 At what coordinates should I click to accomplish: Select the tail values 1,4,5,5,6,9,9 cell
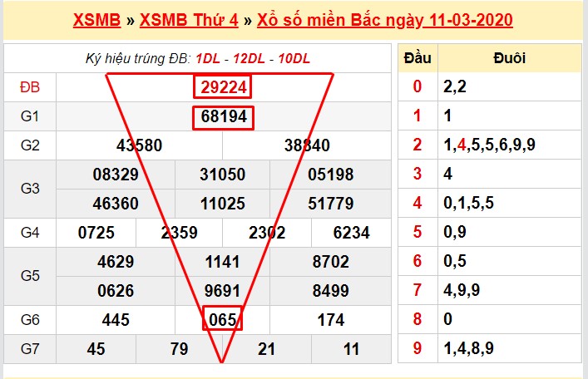[x=489, y=145]
